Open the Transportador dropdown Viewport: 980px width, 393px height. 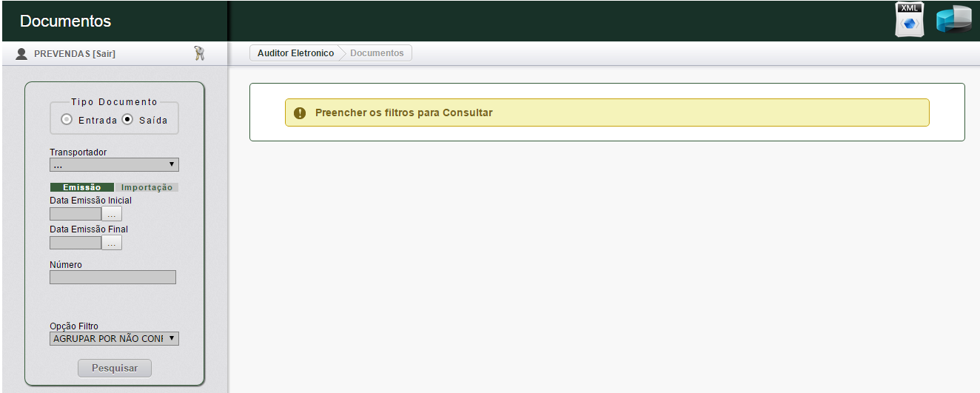114,165
